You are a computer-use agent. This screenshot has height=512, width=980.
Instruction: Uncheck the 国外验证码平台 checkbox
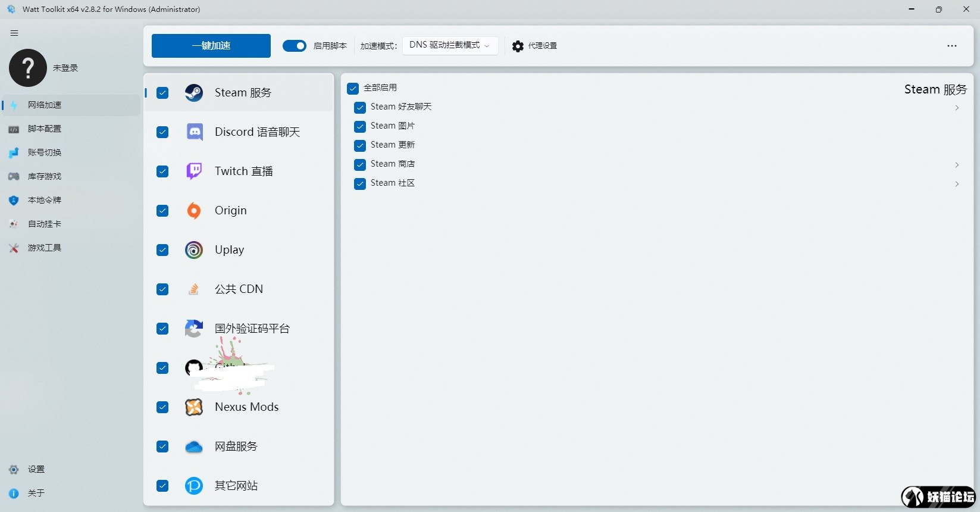point(162,329)
